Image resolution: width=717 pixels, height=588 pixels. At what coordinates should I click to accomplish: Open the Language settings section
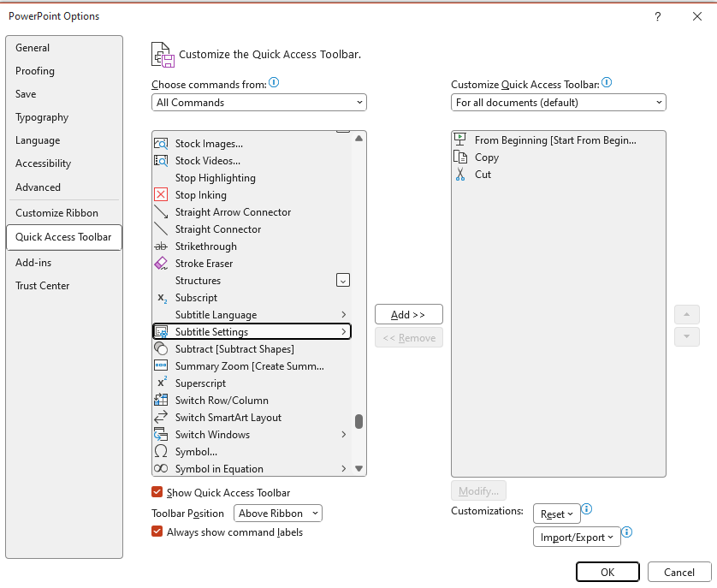(x=64, y=140)
